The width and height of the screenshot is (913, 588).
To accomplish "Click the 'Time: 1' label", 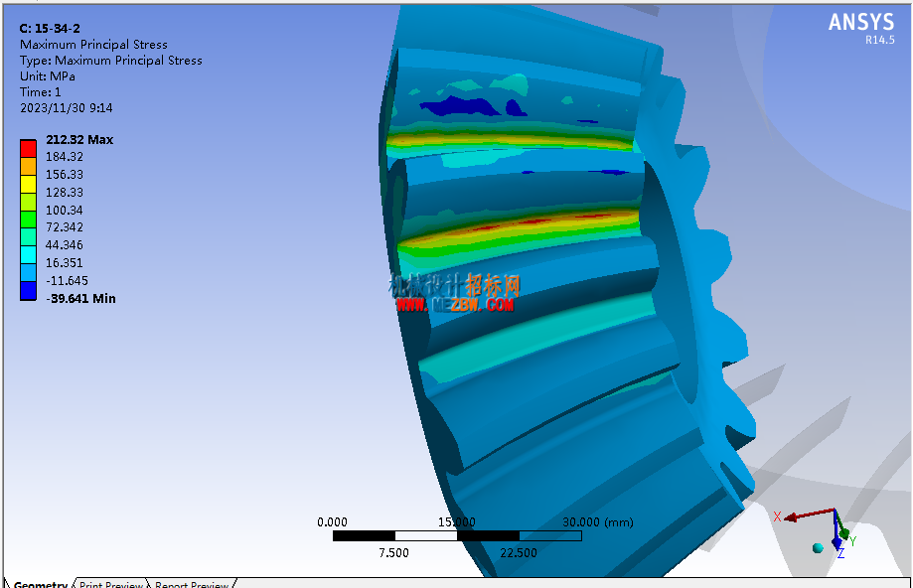I will [x=40, y=92].
